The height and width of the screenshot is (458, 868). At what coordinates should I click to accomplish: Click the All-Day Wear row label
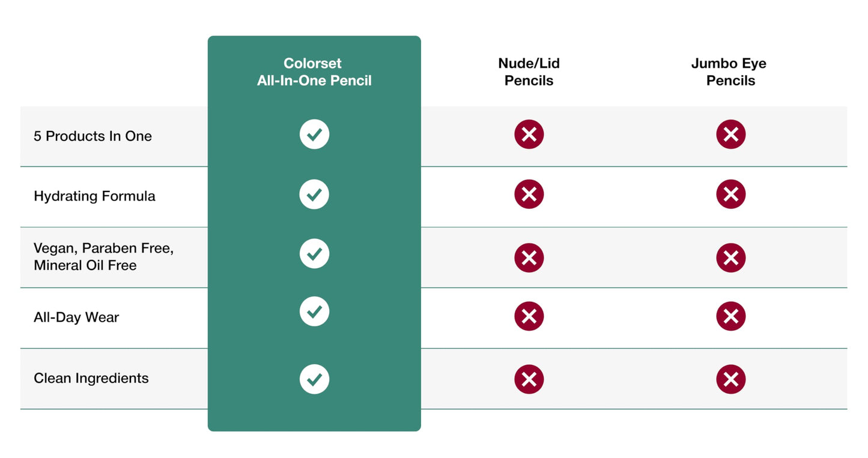[x=76, y=318]
